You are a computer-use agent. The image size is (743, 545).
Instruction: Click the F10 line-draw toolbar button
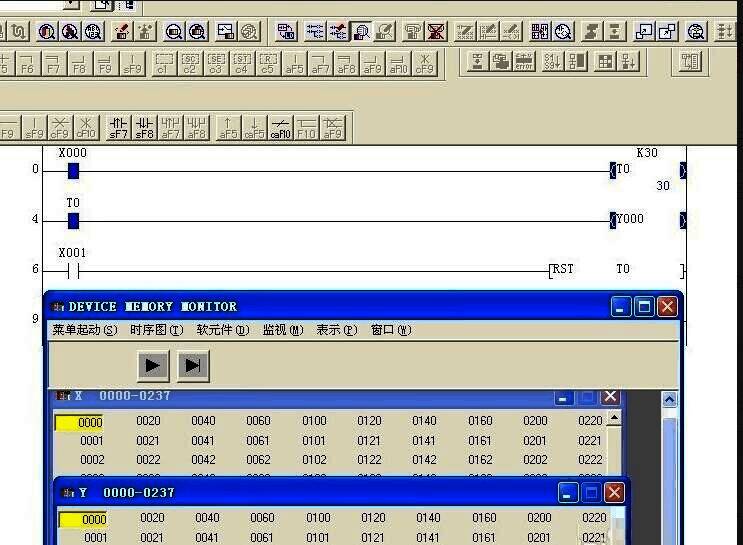(x=306, y=127)
